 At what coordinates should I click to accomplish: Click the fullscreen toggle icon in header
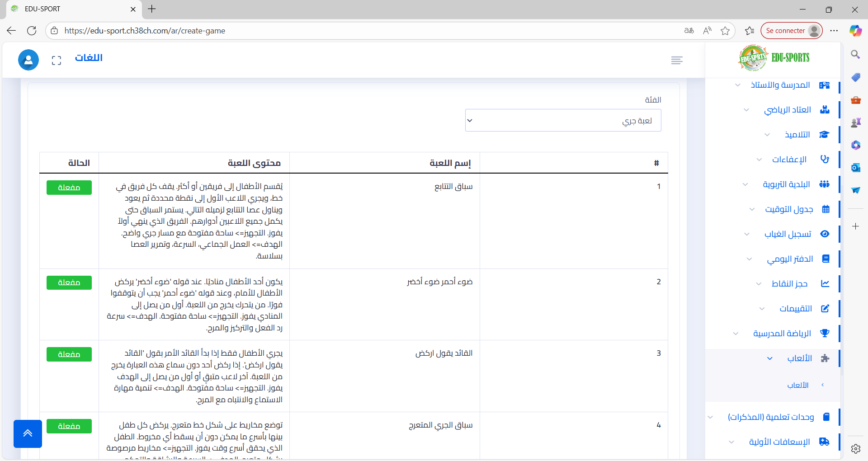[57, 61]
